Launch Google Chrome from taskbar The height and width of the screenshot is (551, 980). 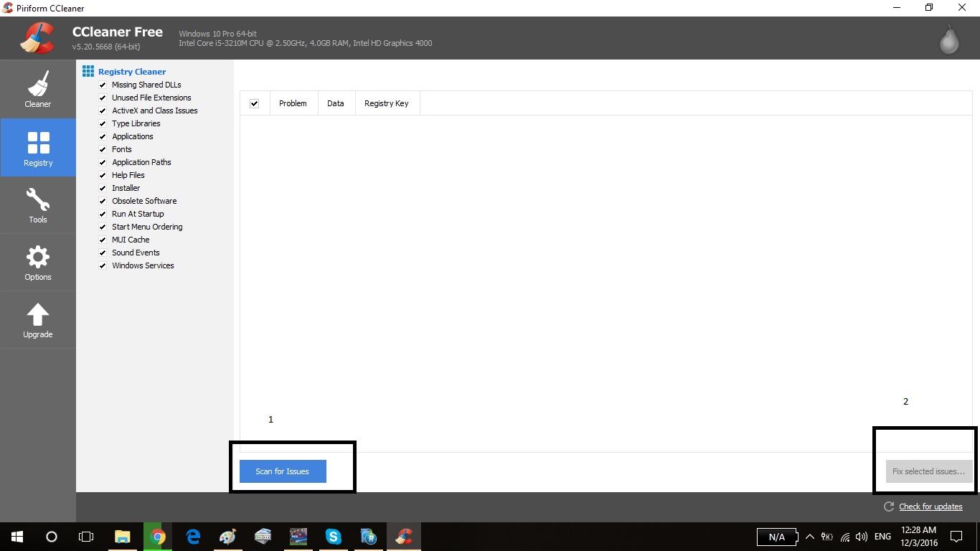tap(158, 537)
